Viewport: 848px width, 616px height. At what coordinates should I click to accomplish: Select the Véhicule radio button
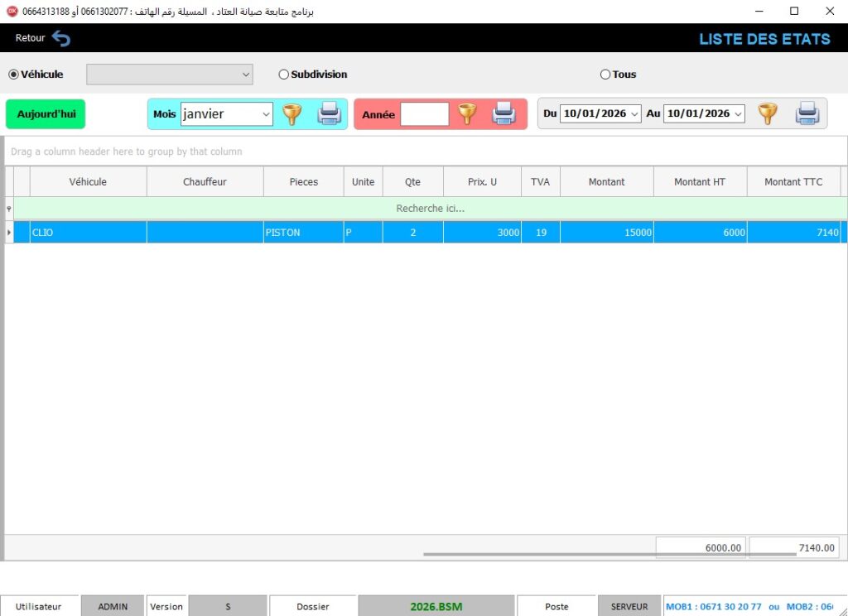click(13, 75)
